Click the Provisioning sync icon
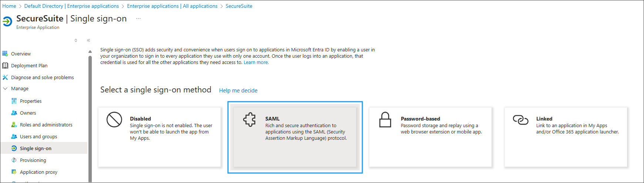 [x=14, y=160]
